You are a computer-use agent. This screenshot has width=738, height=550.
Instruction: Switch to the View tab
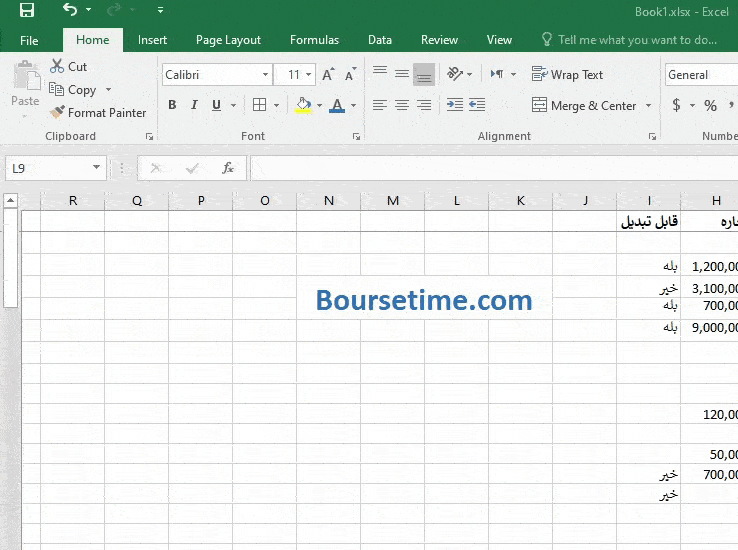(x=499, y=40)
